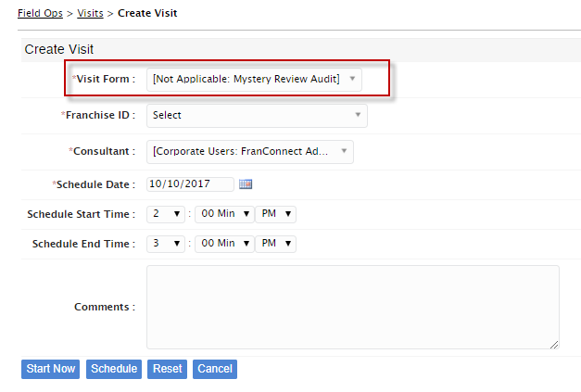Expand the Franchise ID Select dropdown
Image resolution: width=581 pixels, height=392 pixels.
pyautogui.click(x=257, y=116)
